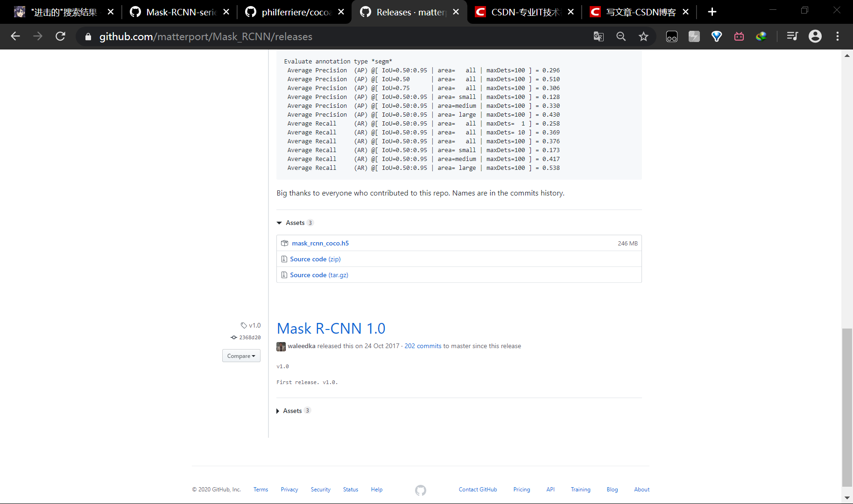Open Google Translate page translation icon
Screen dimensions: 853x504
(x=598, y=36)
